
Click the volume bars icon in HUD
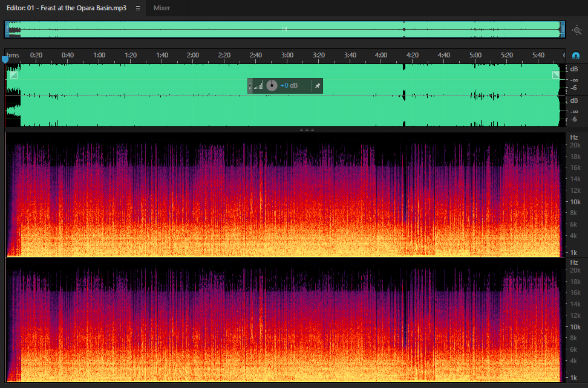(x=258, y=86)
